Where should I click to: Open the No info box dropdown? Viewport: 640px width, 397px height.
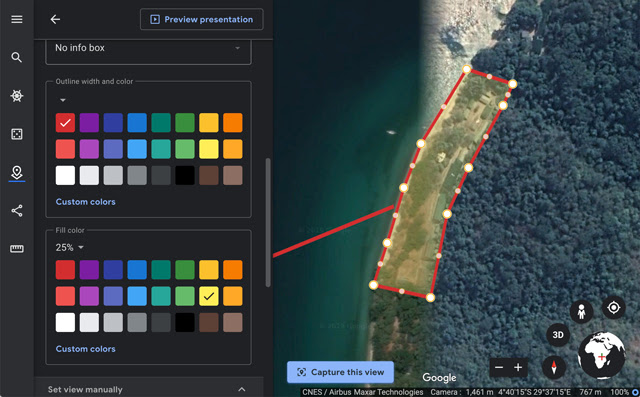(149, 48)
